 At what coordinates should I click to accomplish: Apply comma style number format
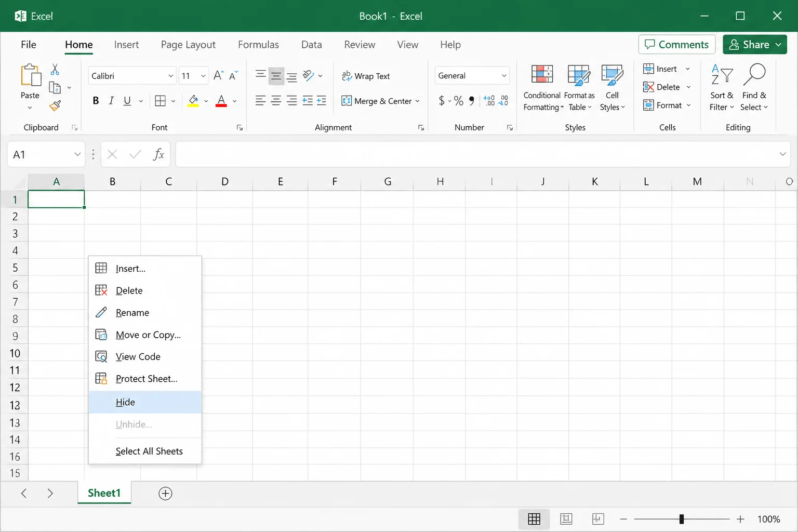(472, 101)
